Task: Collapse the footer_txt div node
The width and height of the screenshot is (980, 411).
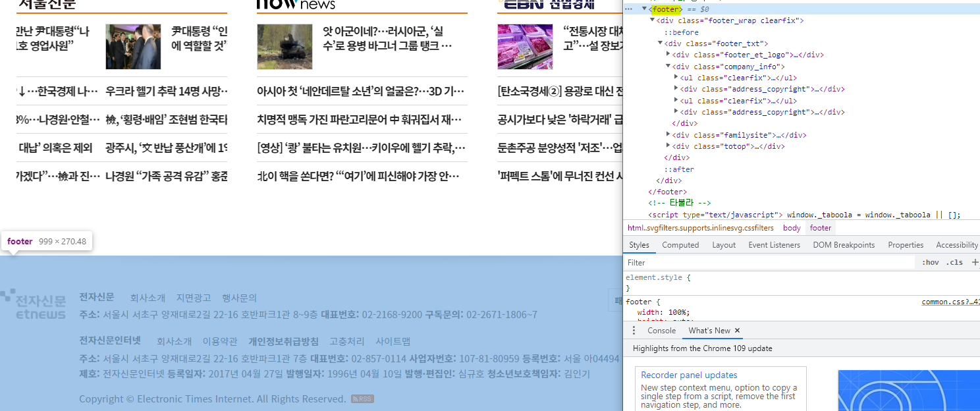Action: pyautogui.click(x=660, y=43)
